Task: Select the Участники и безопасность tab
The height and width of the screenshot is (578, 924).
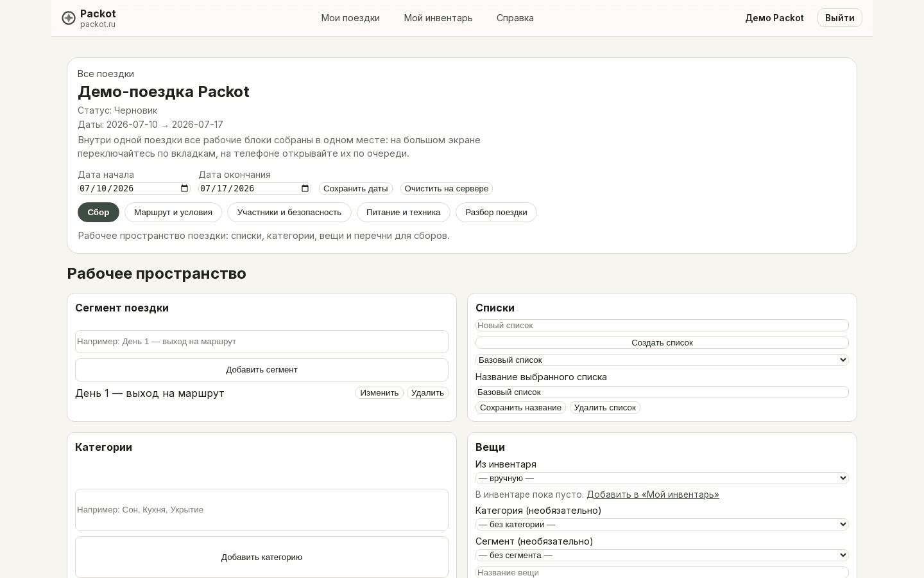Action: [289, 213]
